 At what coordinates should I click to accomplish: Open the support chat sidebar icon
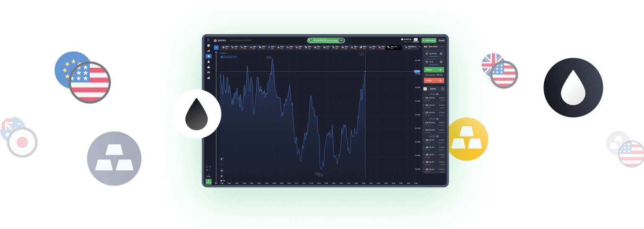208,46
